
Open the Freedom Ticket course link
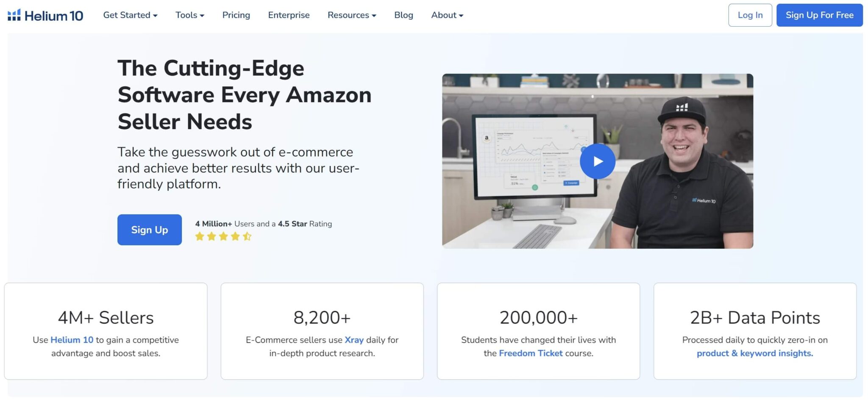531,353
